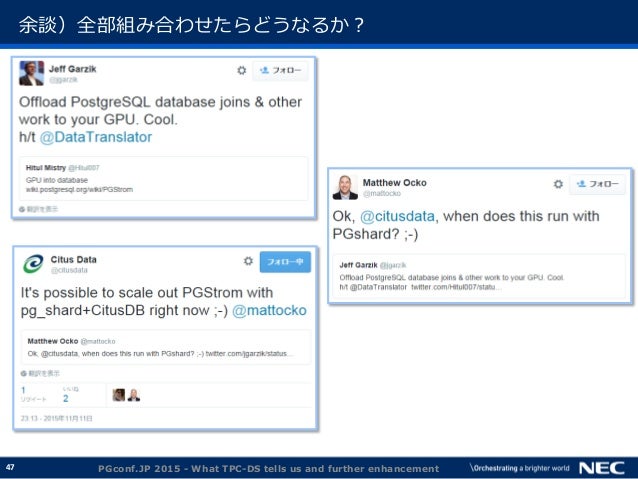638x479 pixels.
Task: Click the tweet timestamp 2015年11月11日
Action: [57, 418]
